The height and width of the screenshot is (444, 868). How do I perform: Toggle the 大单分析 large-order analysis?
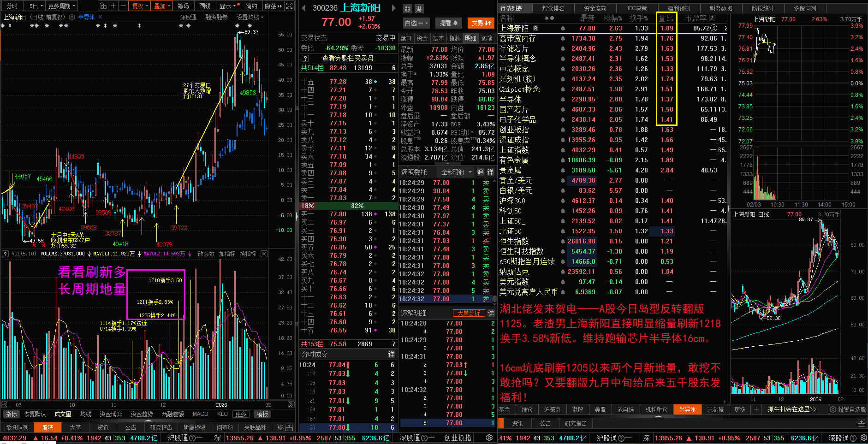pyautogui.click(x=469, y=313)
